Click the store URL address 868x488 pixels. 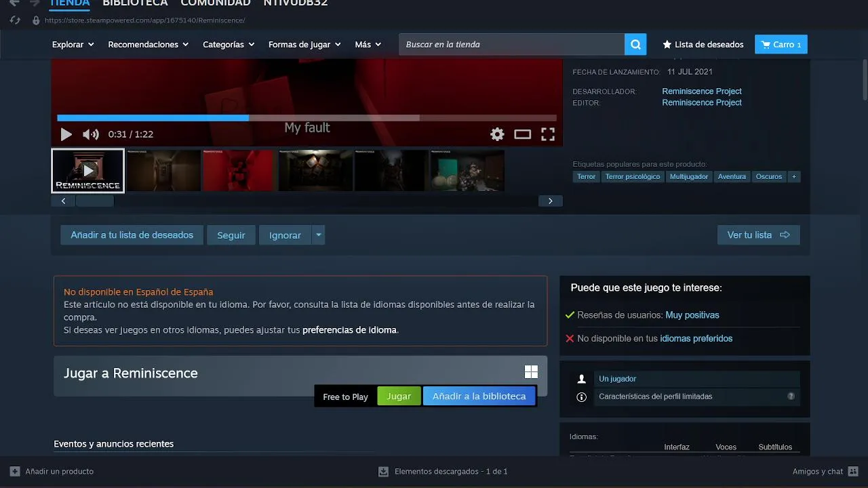[144, 20]
